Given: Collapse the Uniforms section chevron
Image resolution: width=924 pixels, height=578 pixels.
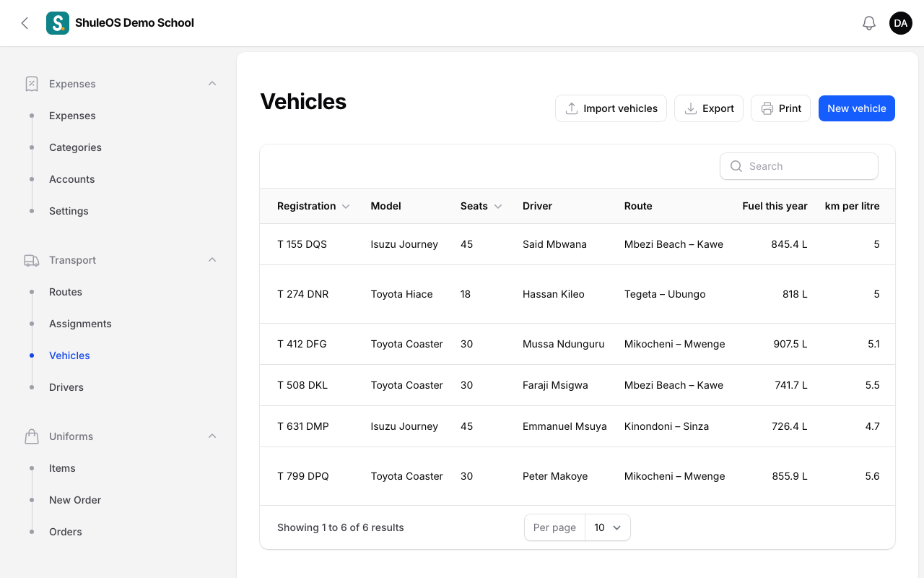Looking at the screenshot, I should tap(212, 436).
